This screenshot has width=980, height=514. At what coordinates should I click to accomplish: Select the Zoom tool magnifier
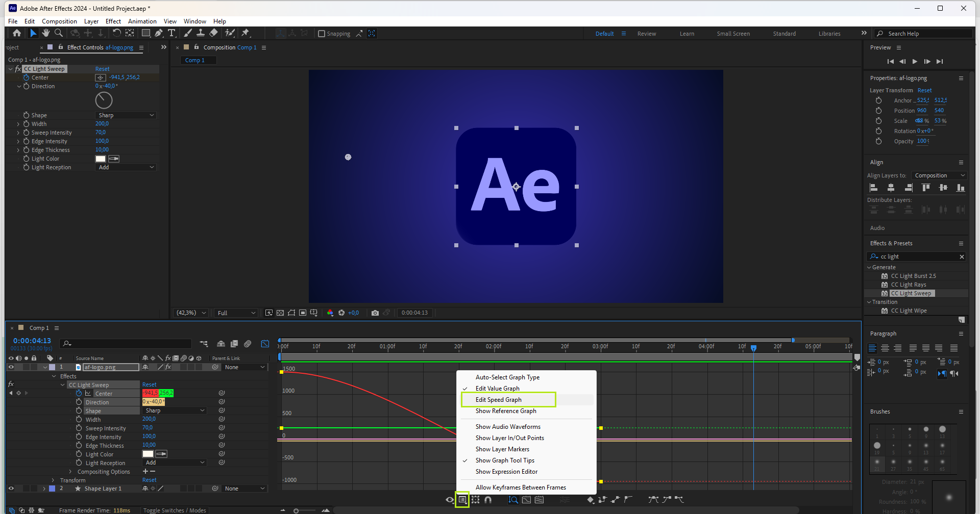59,33
